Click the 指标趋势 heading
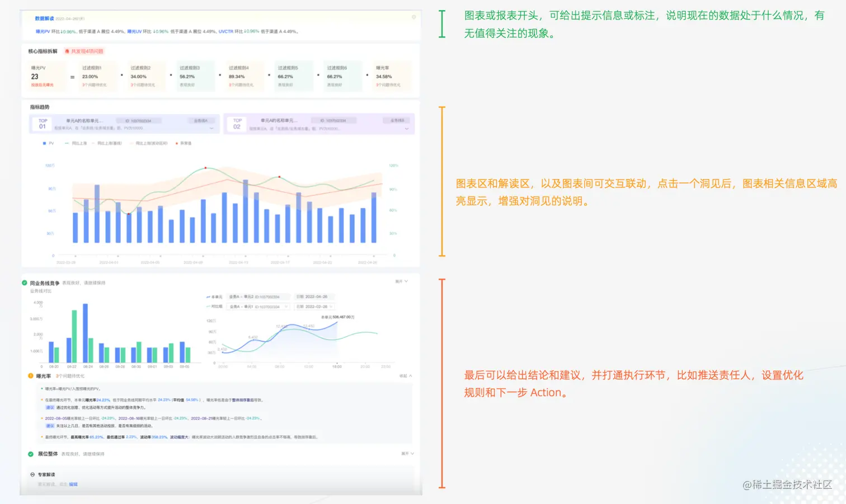The image size is (846, 504). [40, 107]
